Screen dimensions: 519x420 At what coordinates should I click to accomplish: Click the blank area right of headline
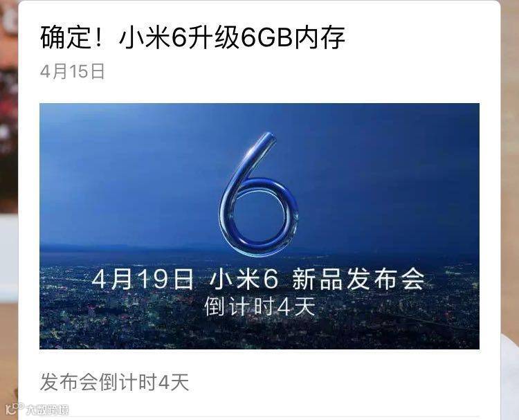(420, 37)
